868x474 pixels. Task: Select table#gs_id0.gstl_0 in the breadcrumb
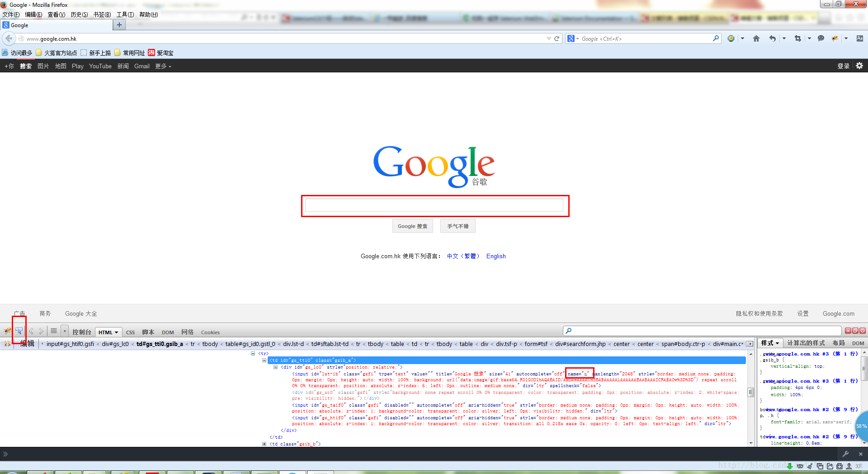(x=250, y=344)
